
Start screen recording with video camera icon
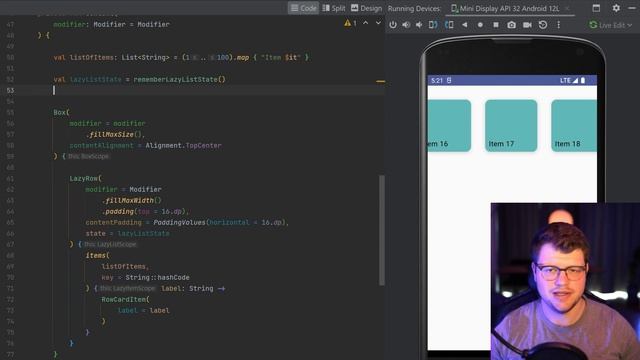point(527,25)
